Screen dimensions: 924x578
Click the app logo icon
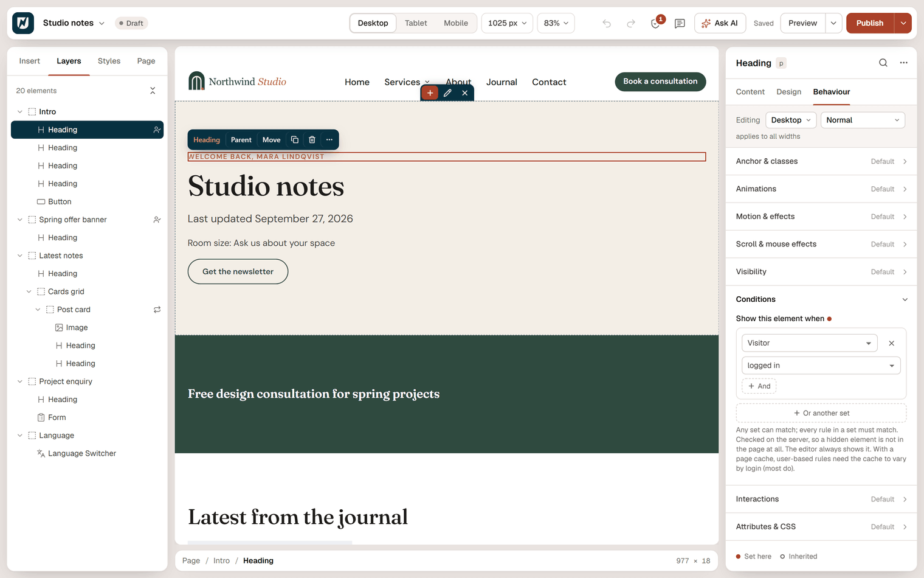[x=23, y=23]
